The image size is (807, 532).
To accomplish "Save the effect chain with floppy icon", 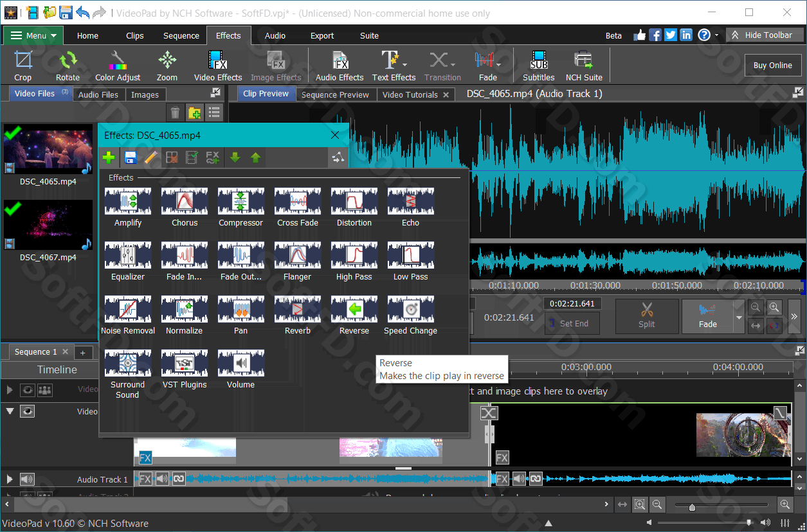I will (130, 157).
